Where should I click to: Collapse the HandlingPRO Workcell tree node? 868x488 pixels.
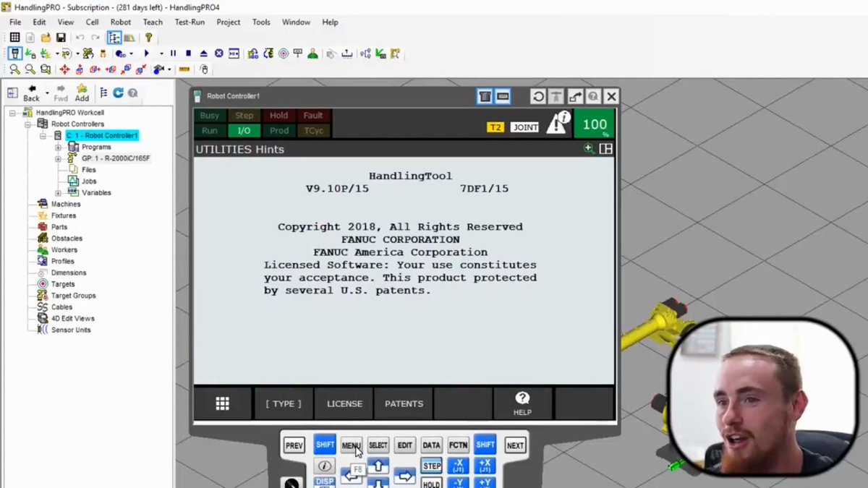click(12, 113)
